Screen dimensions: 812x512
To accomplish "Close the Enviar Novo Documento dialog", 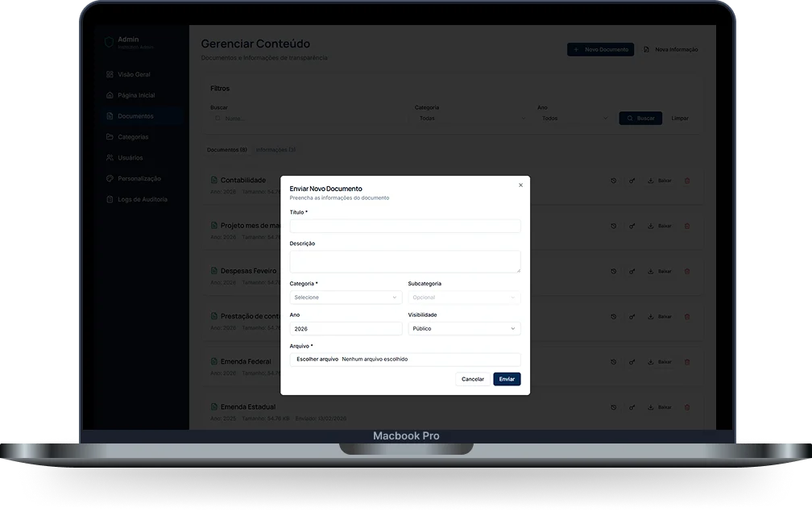I will click(x=521, y=185).
